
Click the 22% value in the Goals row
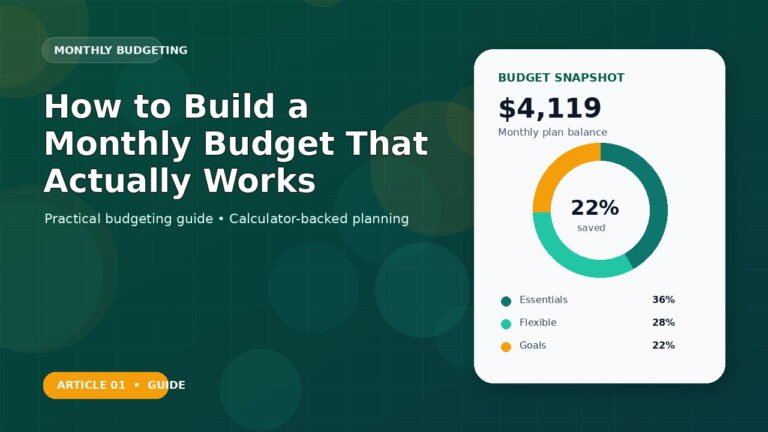pyautogui.click(x=663, y=345)
